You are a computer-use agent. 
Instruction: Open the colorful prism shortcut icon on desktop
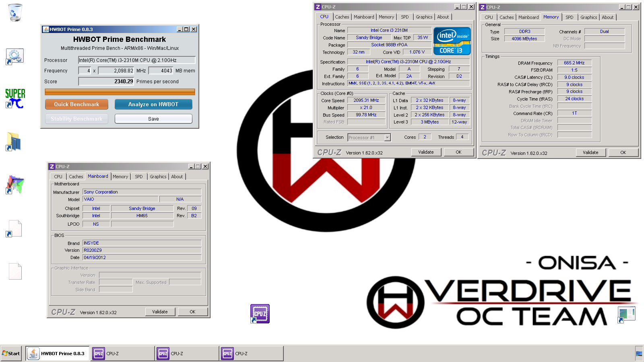coord(15,185)
